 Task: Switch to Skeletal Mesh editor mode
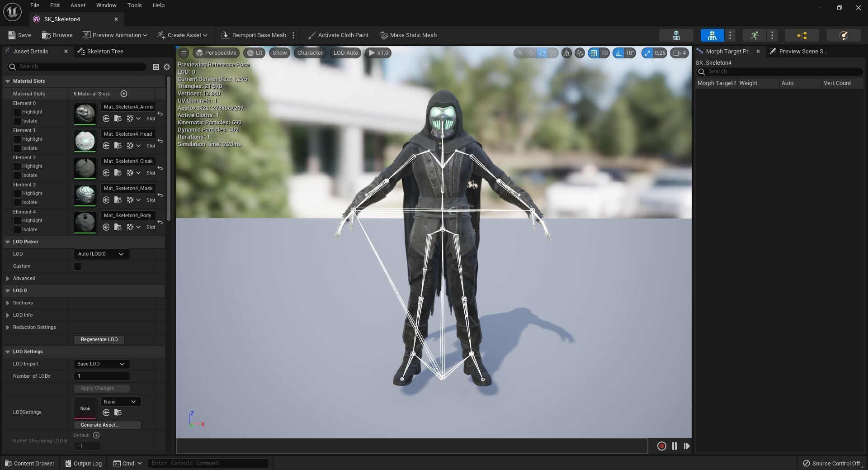[712, 35]
